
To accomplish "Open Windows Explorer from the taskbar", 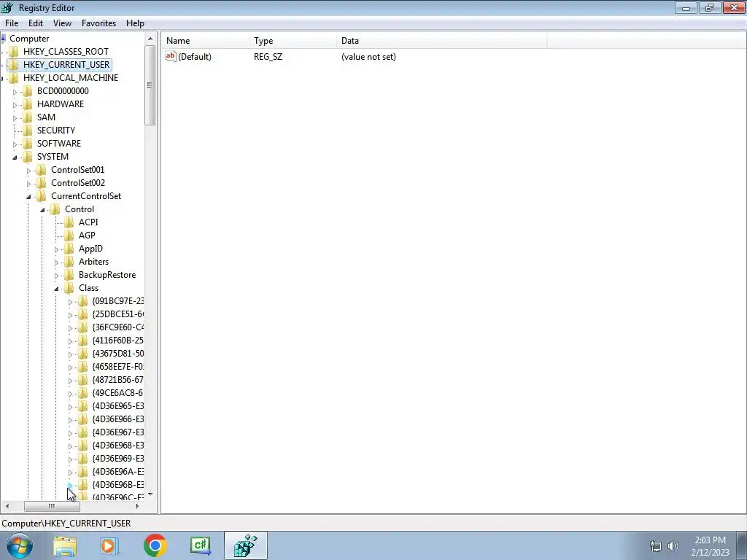I will [x=65, y=545].
